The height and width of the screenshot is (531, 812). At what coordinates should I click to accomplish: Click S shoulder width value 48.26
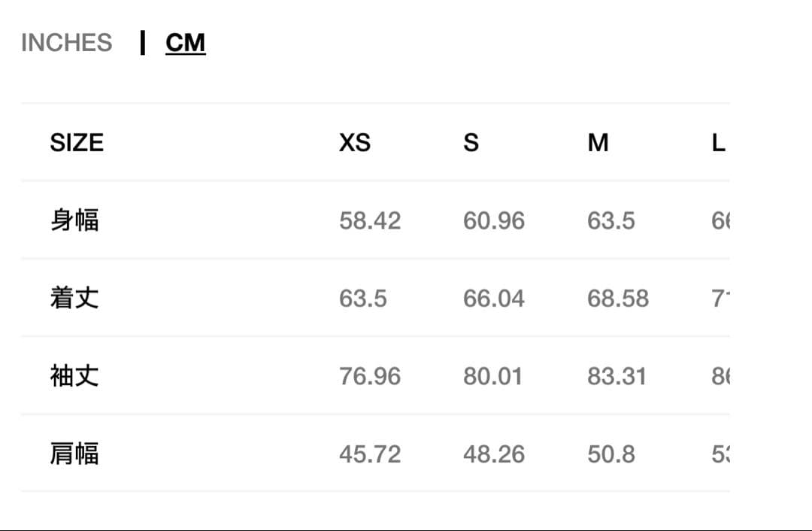click(494, 454)
